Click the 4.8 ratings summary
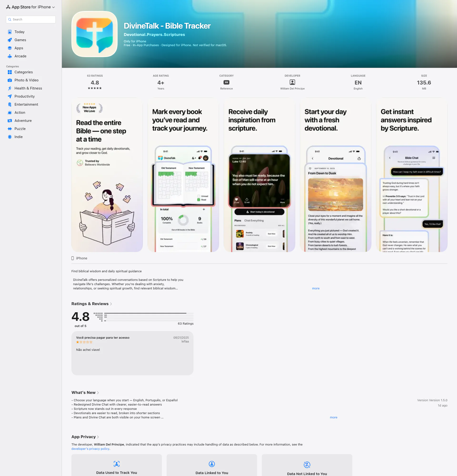Screen dimensions: 457x476 click(95, 82)
